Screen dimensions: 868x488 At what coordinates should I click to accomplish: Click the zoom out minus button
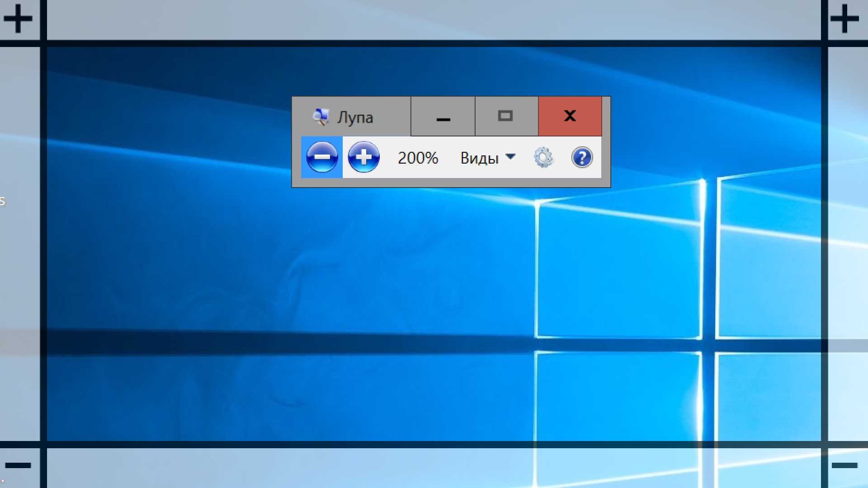pos(322,157)
